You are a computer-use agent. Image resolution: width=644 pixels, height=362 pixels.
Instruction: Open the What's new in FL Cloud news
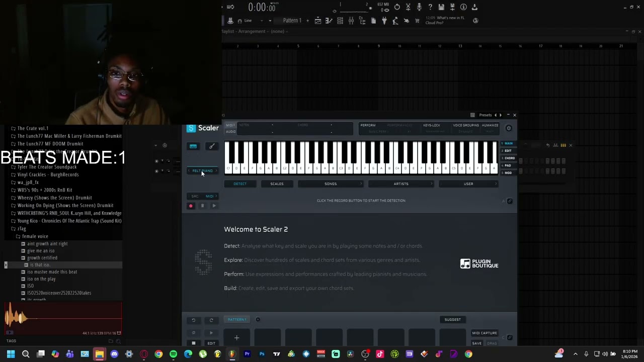pyautogui.click(x=445, y=21)
